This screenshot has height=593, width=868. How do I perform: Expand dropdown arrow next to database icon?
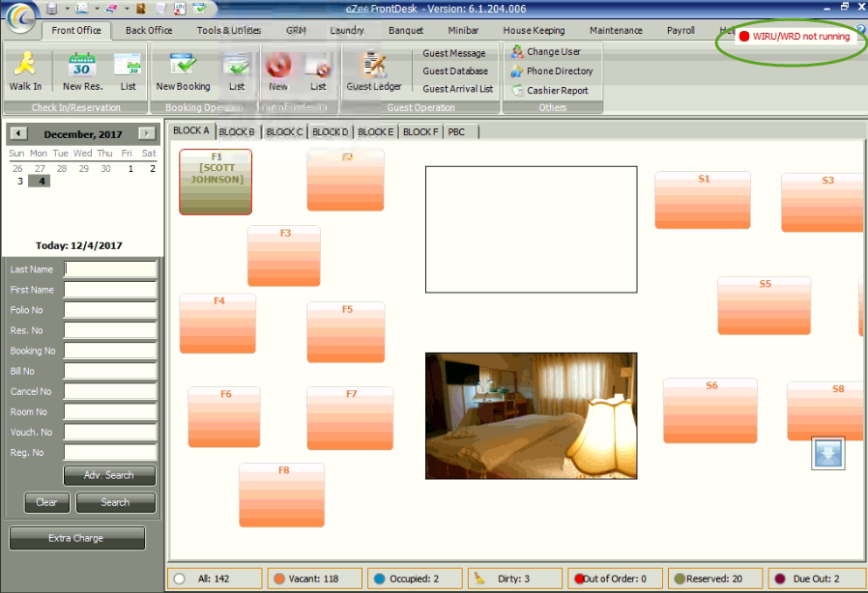click(x=67, y=9)
